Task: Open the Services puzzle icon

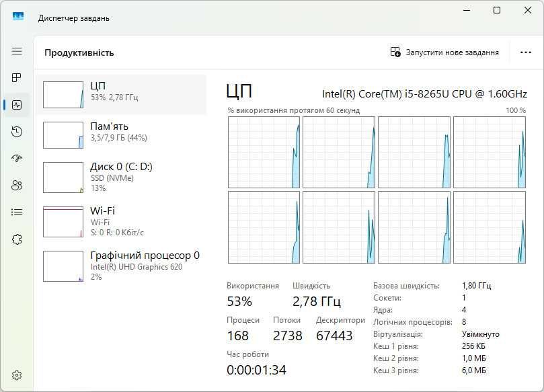Action: click(x=17, y=239)
